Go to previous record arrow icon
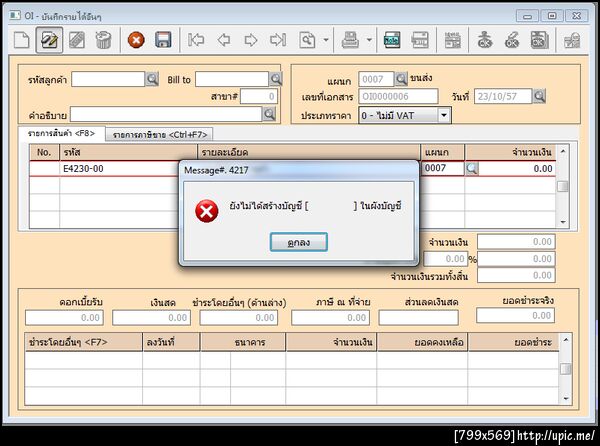The width and height of the screenshot is (600, 446). pyautogui.click(x=223, y=40)
